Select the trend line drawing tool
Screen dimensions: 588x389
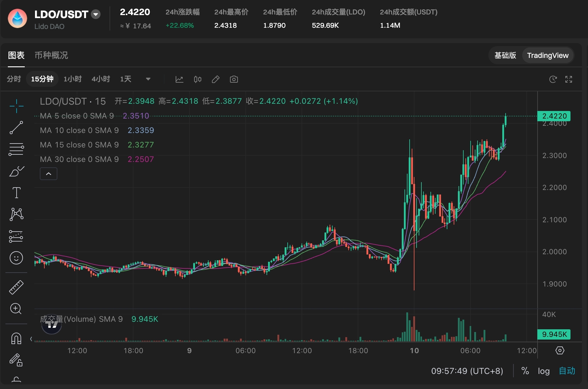16,128
